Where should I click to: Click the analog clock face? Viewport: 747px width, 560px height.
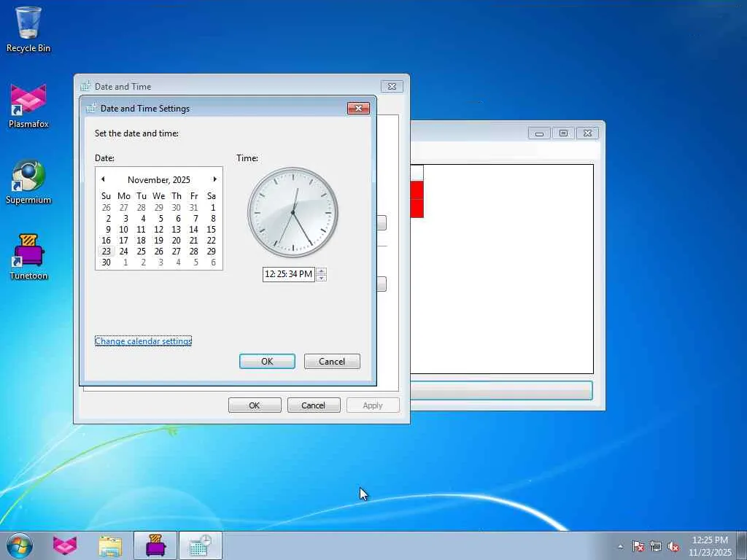293,212
